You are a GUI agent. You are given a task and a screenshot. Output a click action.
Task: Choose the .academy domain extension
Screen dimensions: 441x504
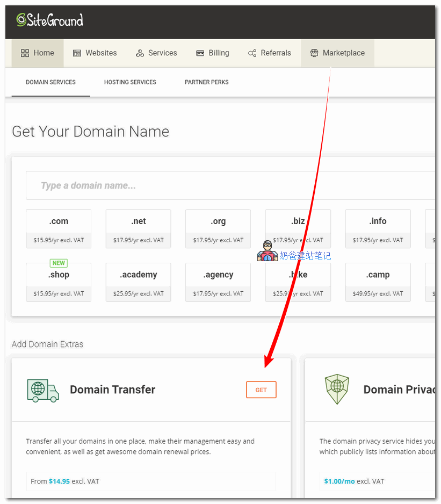(138, 282)
